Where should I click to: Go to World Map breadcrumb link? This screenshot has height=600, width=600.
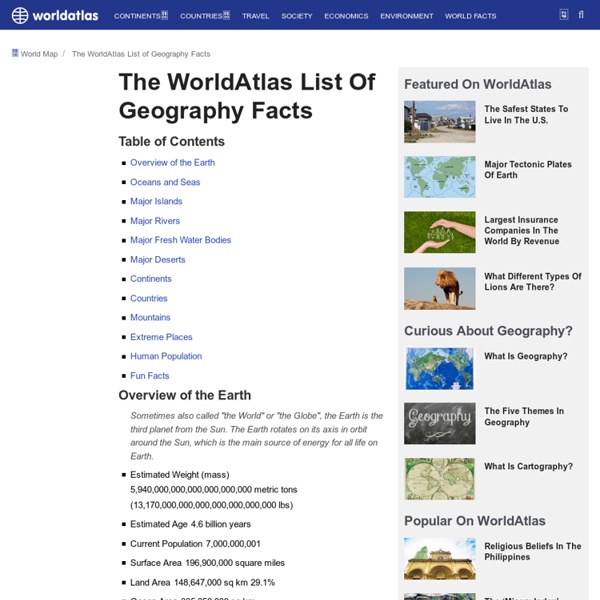click(39, 54)
